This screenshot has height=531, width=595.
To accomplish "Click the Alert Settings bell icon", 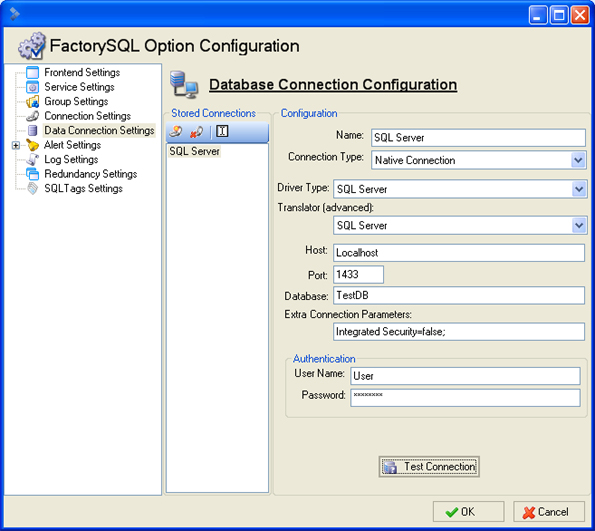I will pyautogui.click(x=33, y=145).
